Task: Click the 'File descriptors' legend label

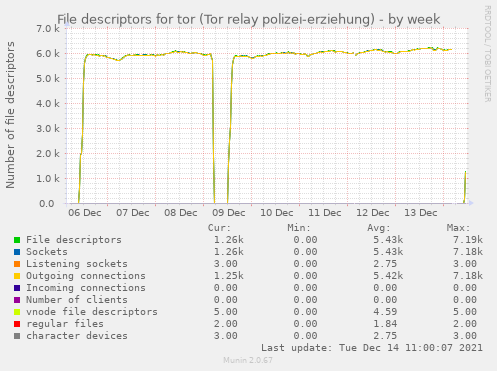Action: tap(74, 240)
